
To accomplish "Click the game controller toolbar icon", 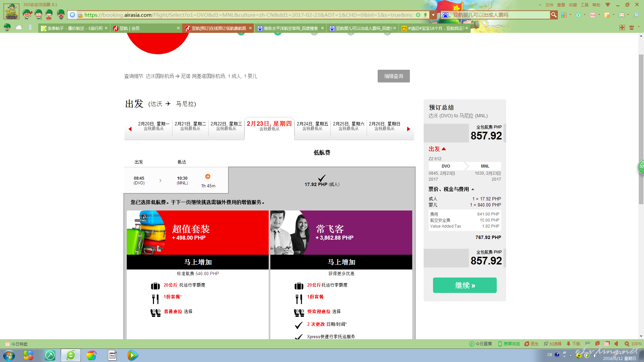I will (x=622, y=15).
